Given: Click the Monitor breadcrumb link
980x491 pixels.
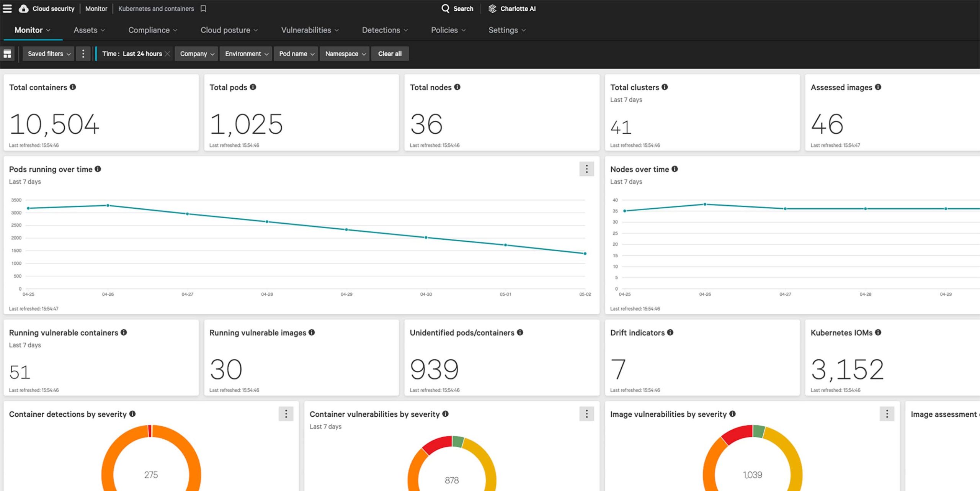Looking at the screenshot, I should pos(96,8).
